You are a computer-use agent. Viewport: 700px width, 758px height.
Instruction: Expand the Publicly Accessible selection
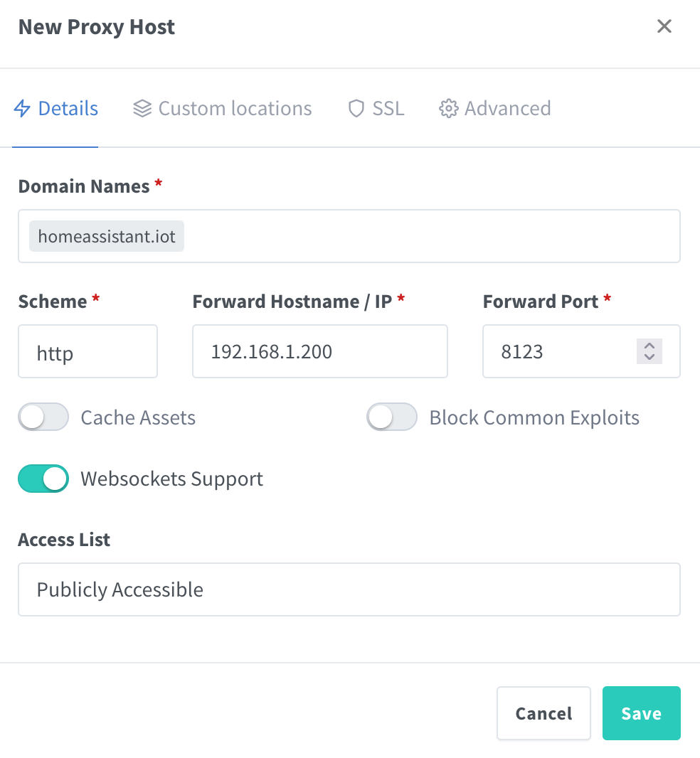click(349, 589)
